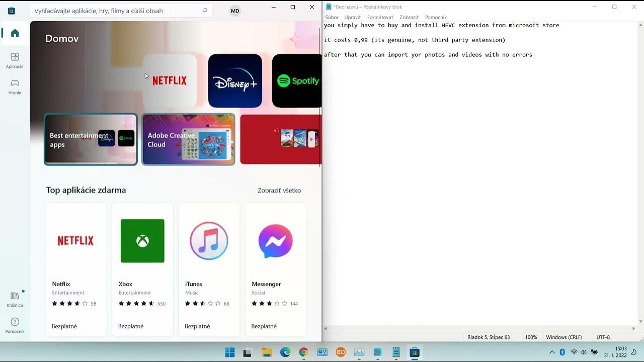Open the iTunes app card

tap(209, 269)
